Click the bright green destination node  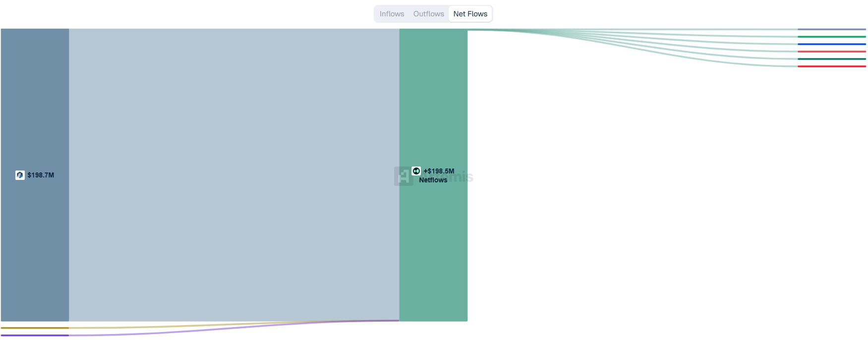point(831,37)
